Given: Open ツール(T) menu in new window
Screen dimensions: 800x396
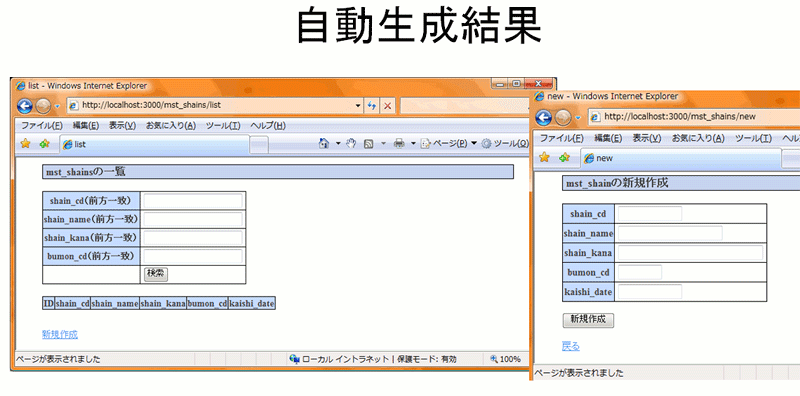Looking at the screenshot, I should click(x=754, y=138).
